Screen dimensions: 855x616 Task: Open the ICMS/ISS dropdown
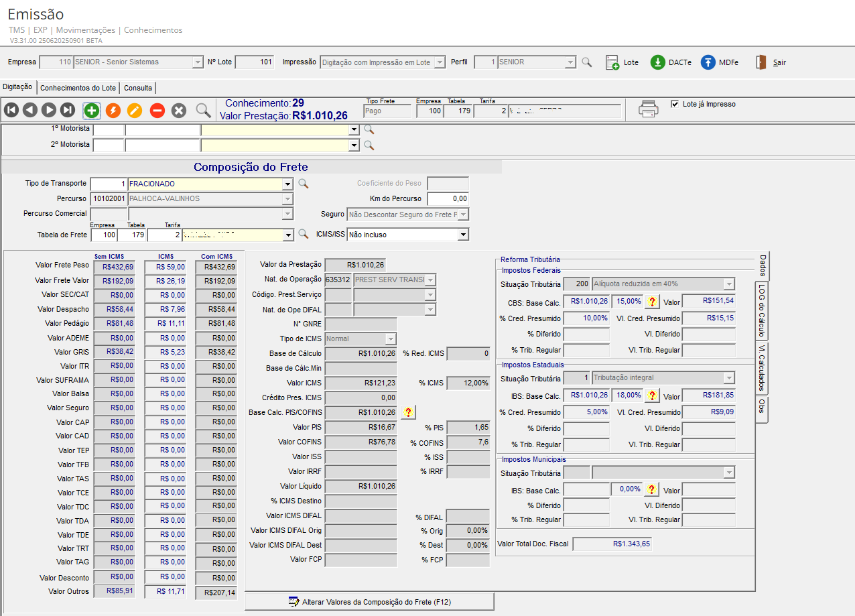coord(462,235)
